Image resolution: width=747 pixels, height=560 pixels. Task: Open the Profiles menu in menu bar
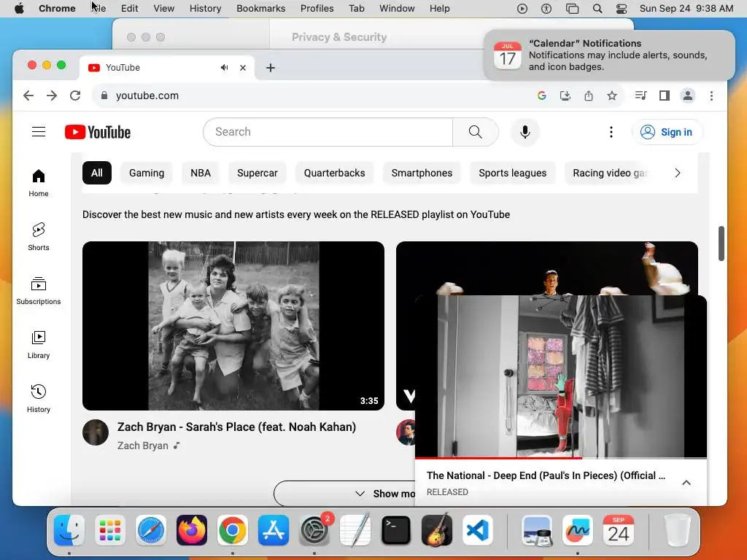[x=317, y=9]
